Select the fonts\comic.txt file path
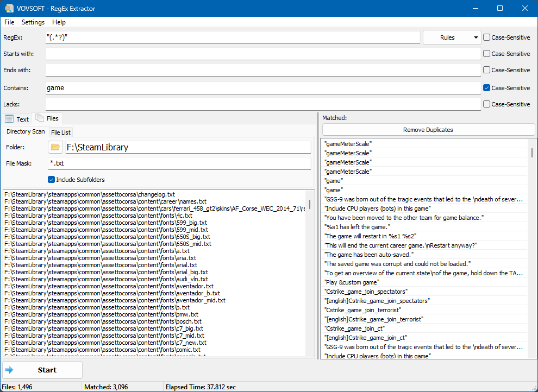This screenshot has width=538, height=392. tap(102, 350)
